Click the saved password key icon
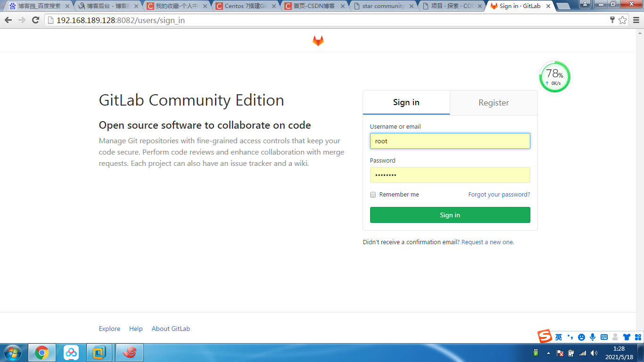Image resolution: width=644 pixels, height=362 pixels. pos(612,20)
